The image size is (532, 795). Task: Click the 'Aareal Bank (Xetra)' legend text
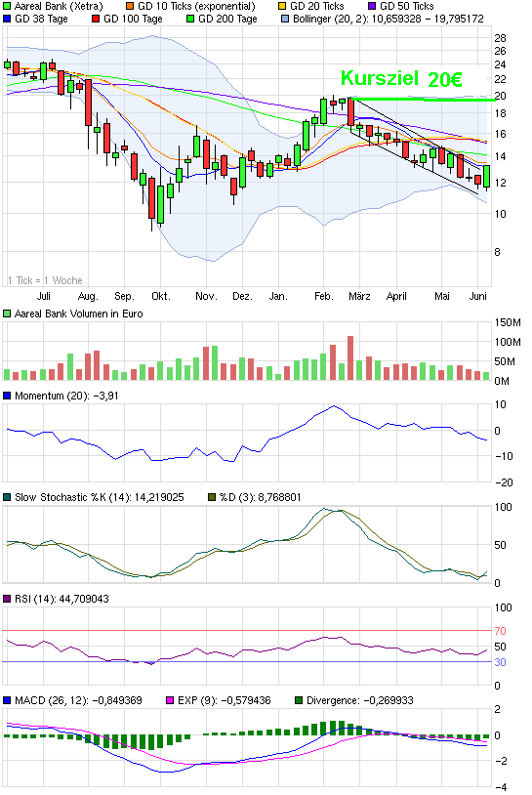tap(59, 7)
